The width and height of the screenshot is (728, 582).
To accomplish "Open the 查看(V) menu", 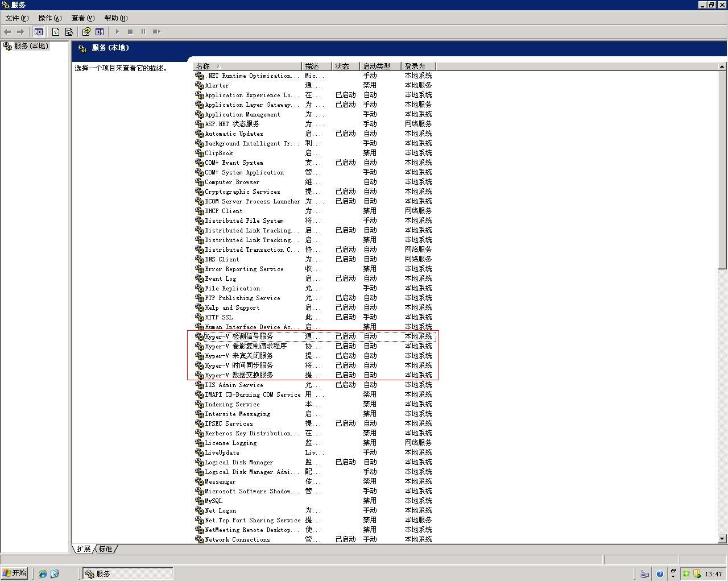I will (82, 18).
